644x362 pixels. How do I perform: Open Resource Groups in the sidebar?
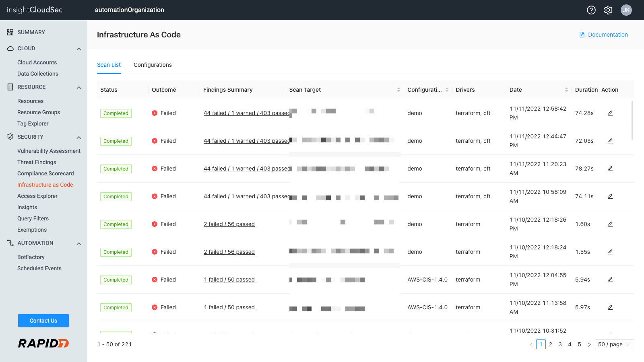39,112
